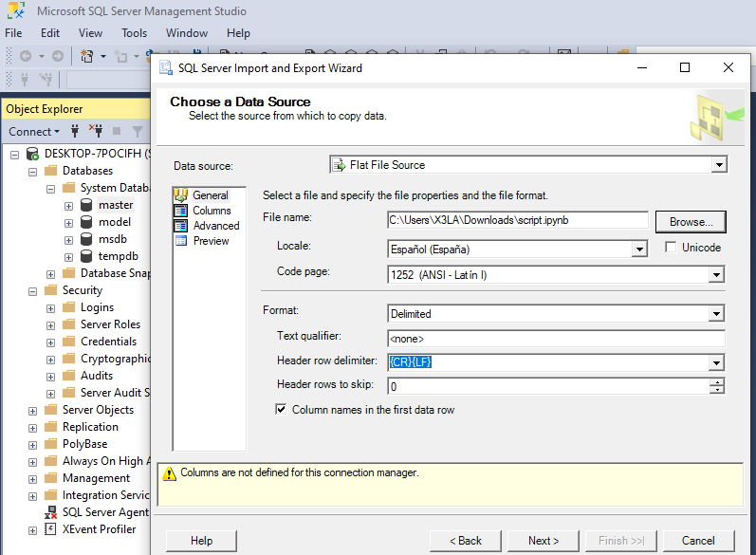Click the Disconnect plug icon in Object Explorer
The height and width of the screenshot is (555, 756).
pyautogui.click(x=95, y=132)
